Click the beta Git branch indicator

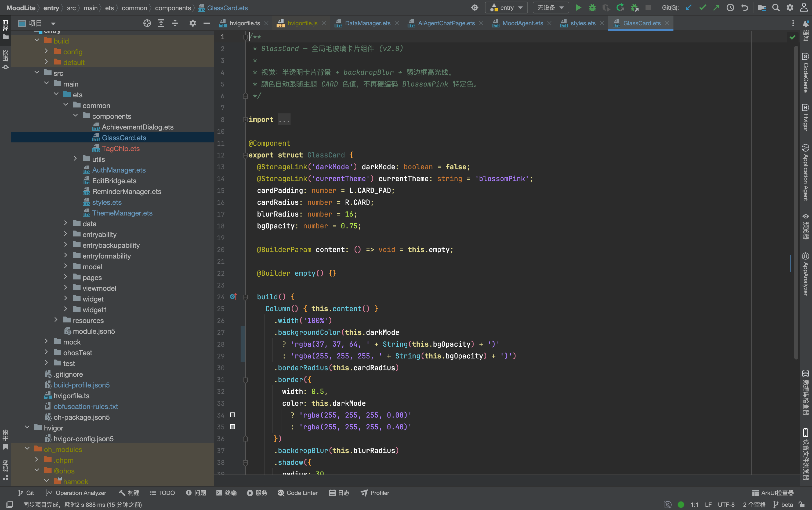click(783, 505)
